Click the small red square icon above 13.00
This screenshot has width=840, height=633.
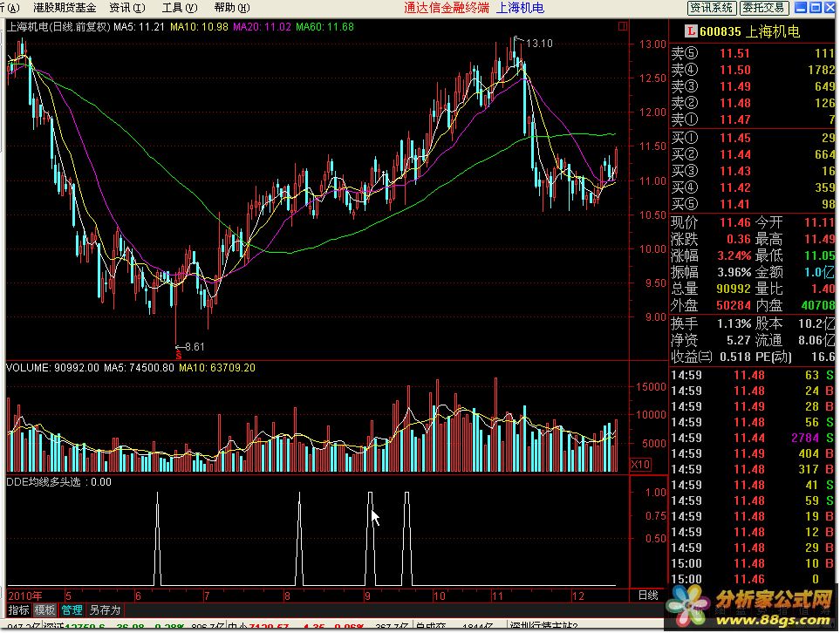click(623, 25)
